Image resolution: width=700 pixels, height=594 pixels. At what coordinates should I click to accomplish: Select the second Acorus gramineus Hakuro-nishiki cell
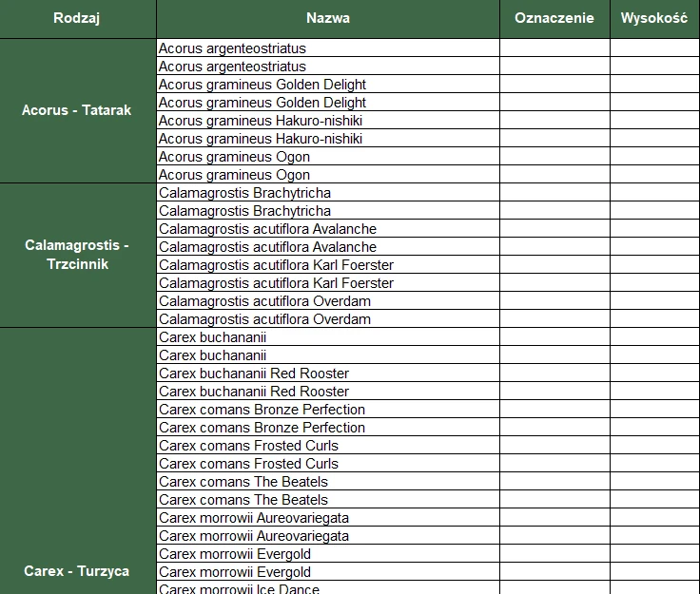point(328,138)
